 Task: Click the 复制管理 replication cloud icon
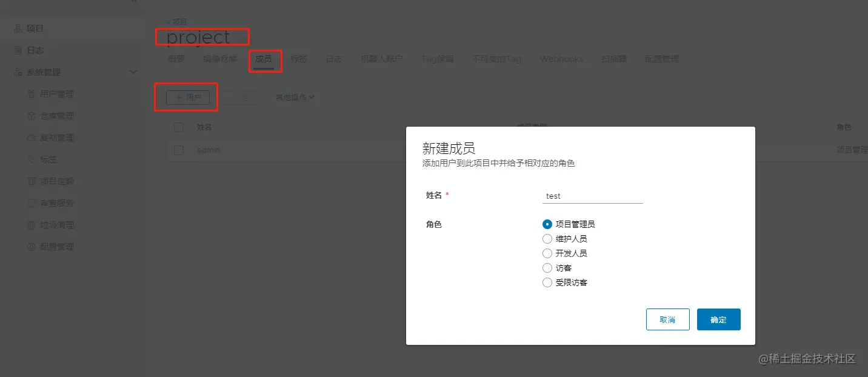(32, 138)
